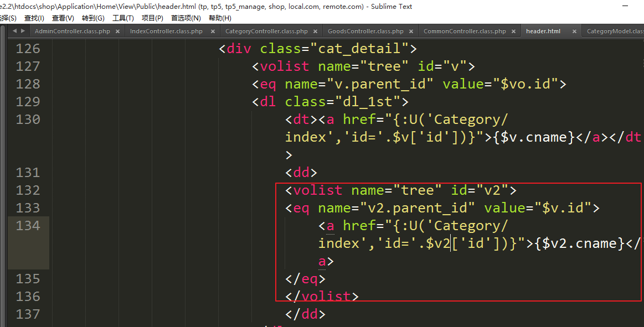The height and width of the screenshot is (327, 644).
Task: Open the 项目(P) menu
Action: (152, 18)
